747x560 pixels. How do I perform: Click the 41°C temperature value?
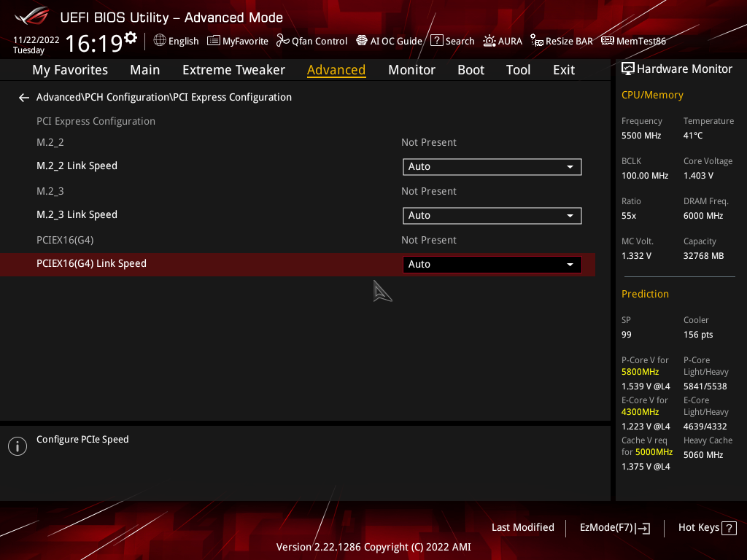tap(693, 136)
